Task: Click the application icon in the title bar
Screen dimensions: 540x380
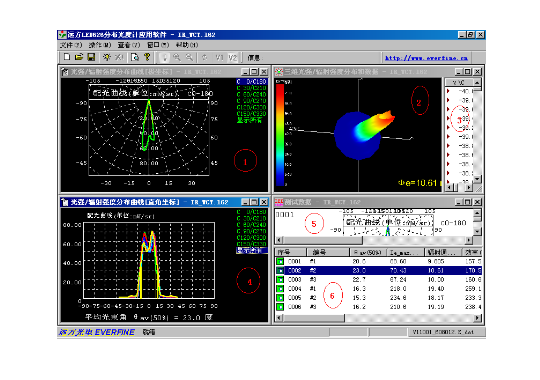Action: tap(62, 35)
